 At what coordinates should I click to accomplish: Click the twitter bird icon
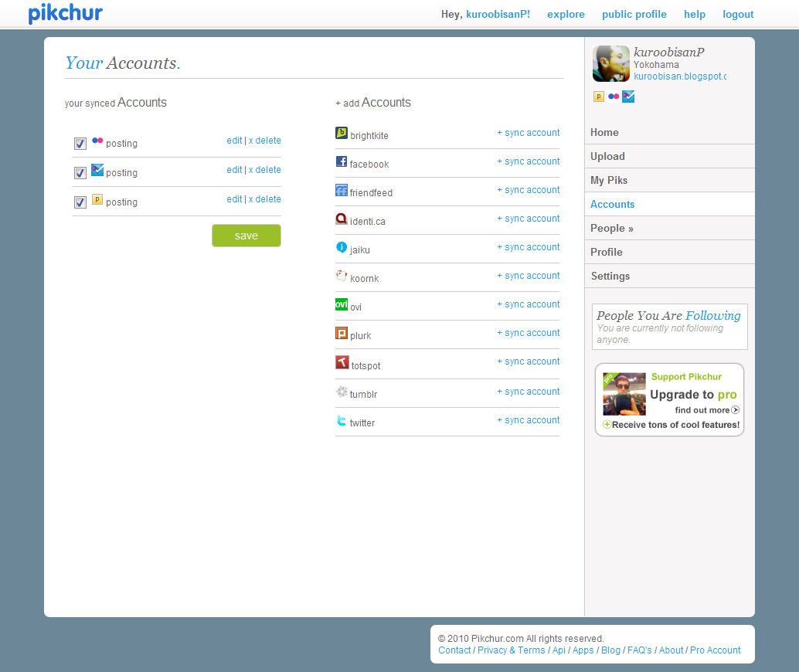(342, 420)
